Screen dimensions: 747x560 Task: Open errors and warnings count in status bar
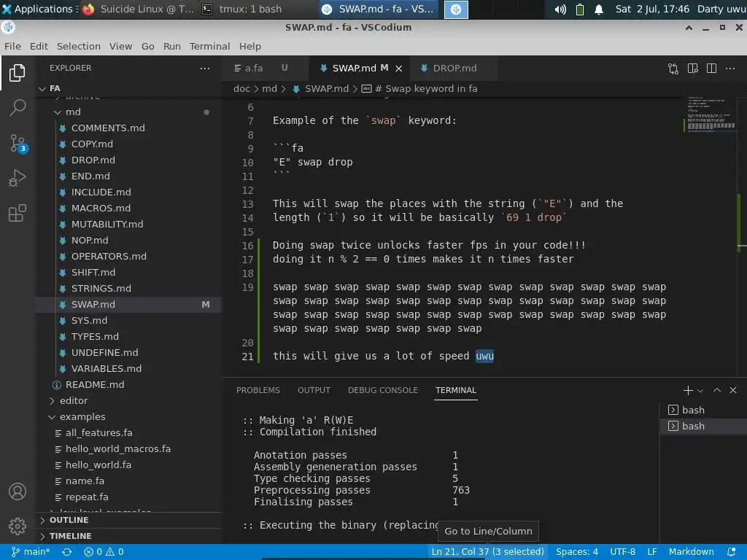104,551
